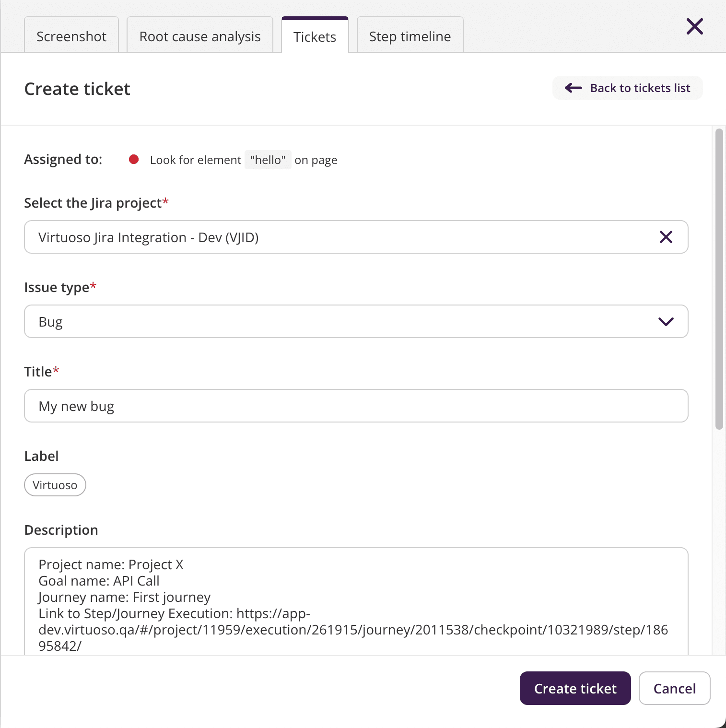726x728 pixels.
Task: Switch to the Screenshot tab
Action: [71, 35]
